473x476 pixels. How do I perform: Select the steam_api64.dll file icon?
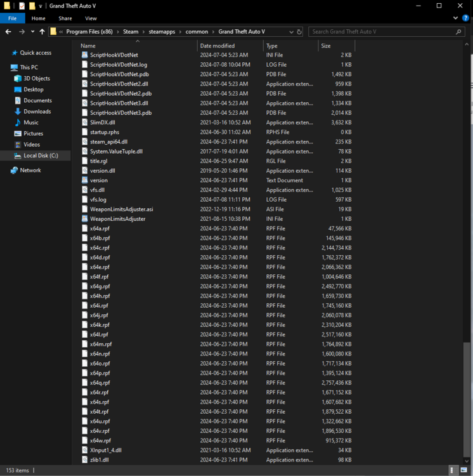[x=84, y=142]
